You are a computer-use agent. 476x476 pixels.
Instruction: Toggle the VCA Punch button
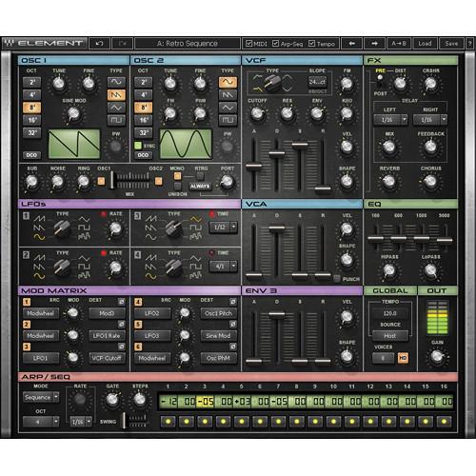click(x=337, y=279)
